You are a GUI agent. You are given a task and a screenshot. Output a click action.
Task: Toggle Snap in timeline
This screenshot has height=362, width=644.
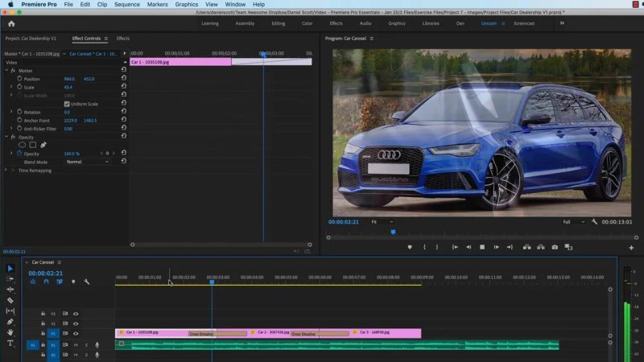click(46, 282)
